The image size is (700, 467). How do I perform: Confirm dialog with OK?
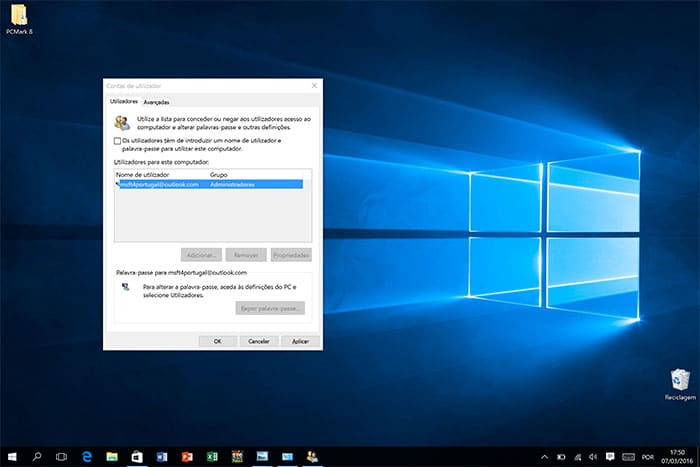[217, 341]
